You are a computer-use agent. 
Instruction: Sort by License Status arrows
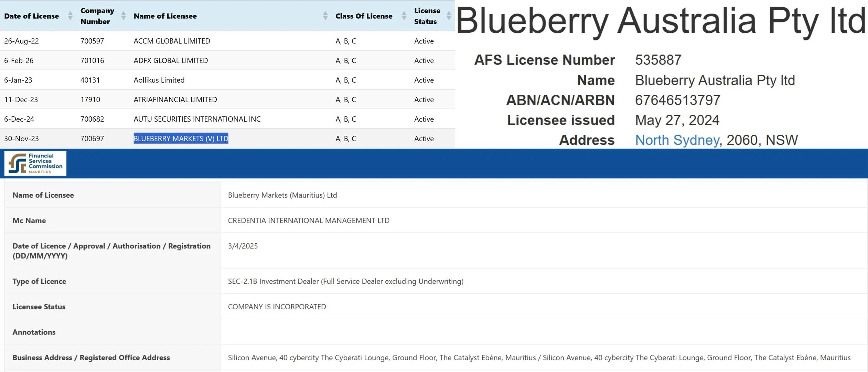(x=449, y=16)
